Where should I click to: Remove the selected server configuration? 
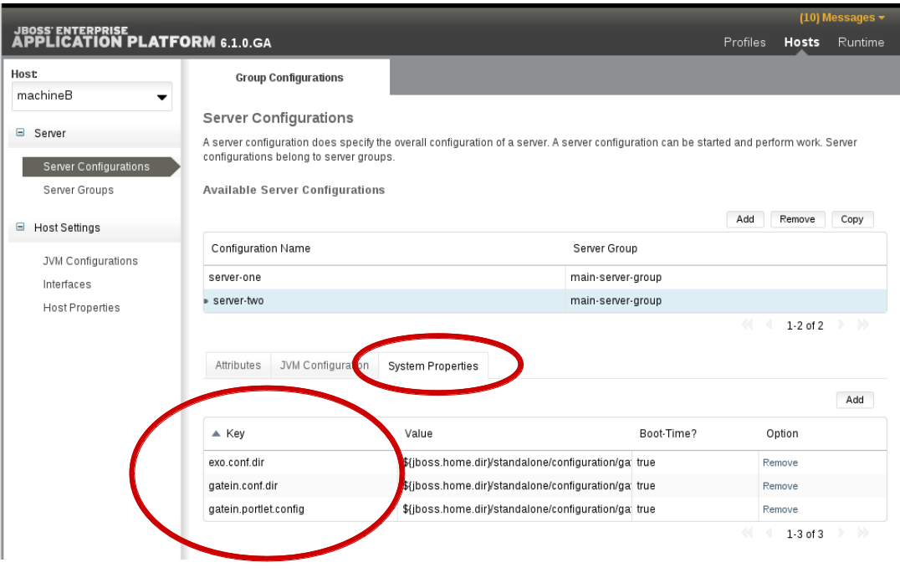click(x=797, y=219)
